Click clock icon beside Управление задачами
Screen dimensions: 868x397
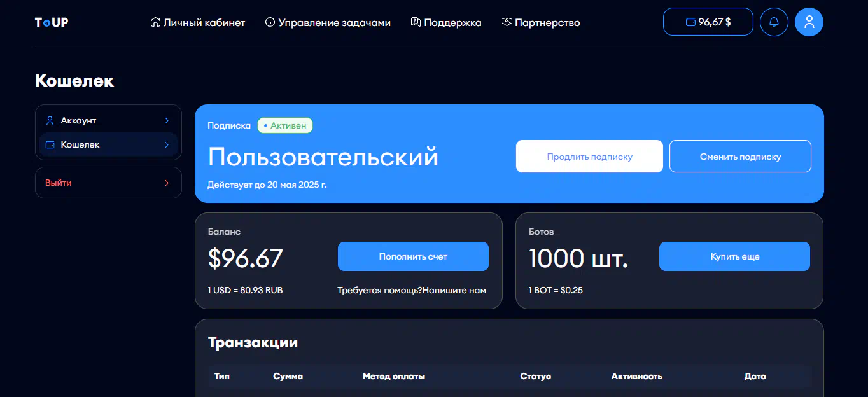(x=270, y=22)
